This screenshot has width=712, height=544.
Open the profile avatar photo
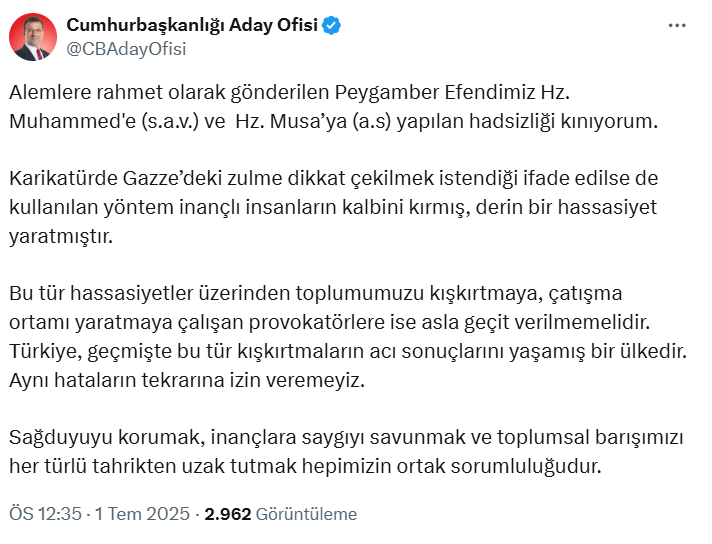click(32, 37)
